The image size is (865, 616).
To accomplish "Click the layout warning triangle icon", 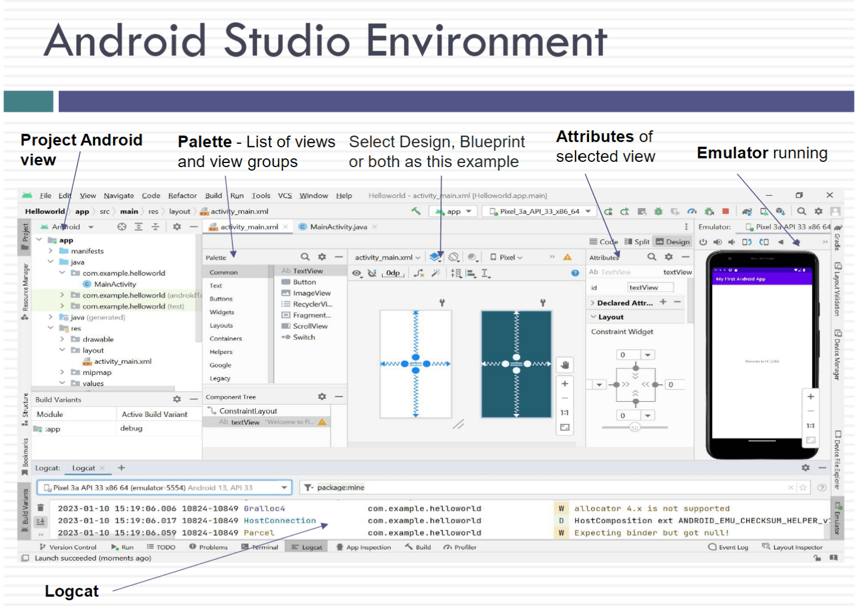I will (x=567, y=257).
